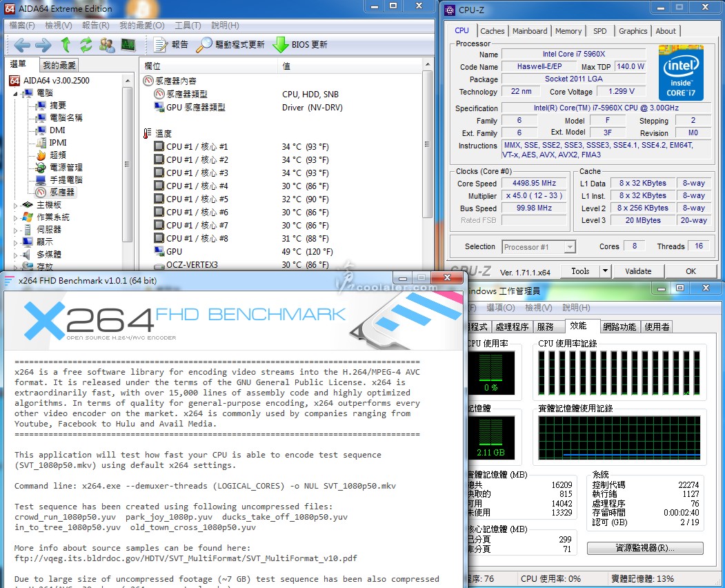Open 超頻 overclock page in the tree
The width and height of the screenshot is (725, 588).
(x=52, y=155)
